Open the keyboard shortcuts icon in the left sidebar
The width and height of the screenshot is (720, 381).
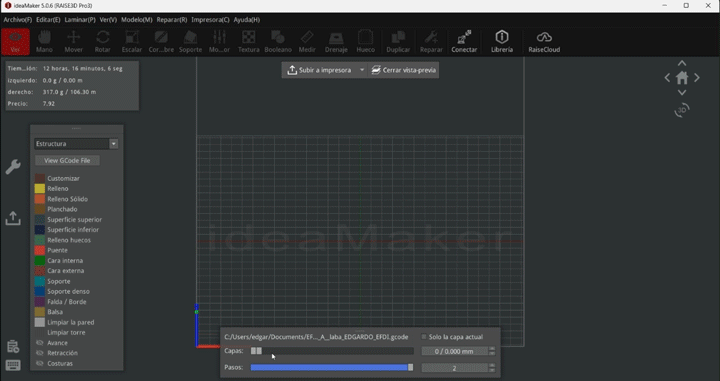click(13, 365)
